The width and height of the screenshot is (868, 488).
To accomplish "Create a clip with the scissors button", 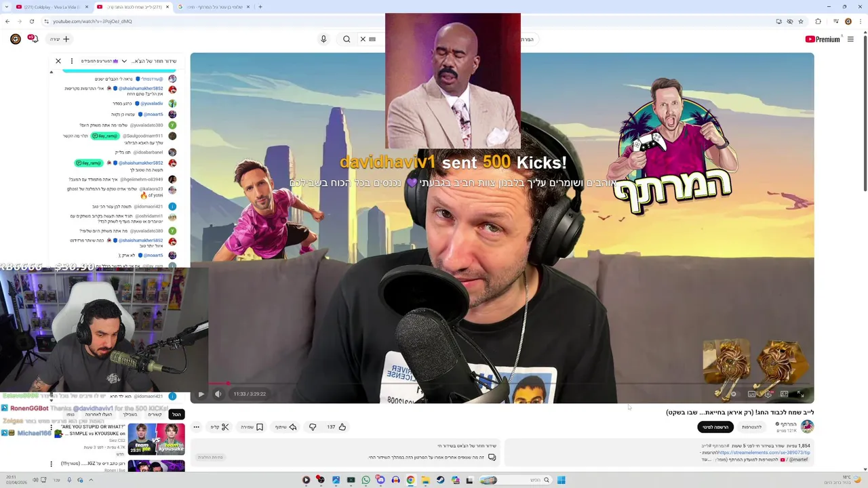I will tap(219, 427).
